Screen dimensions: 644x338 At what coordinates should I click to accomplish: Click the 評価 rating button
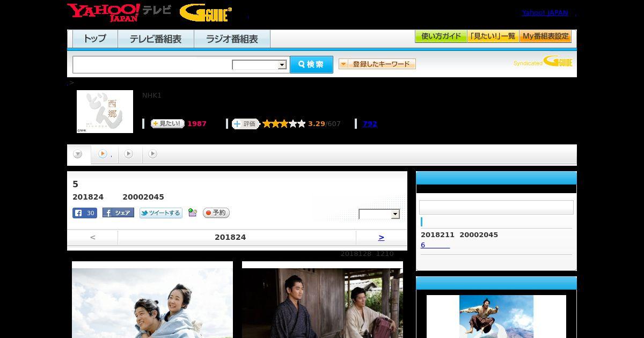tap(245, 124)
